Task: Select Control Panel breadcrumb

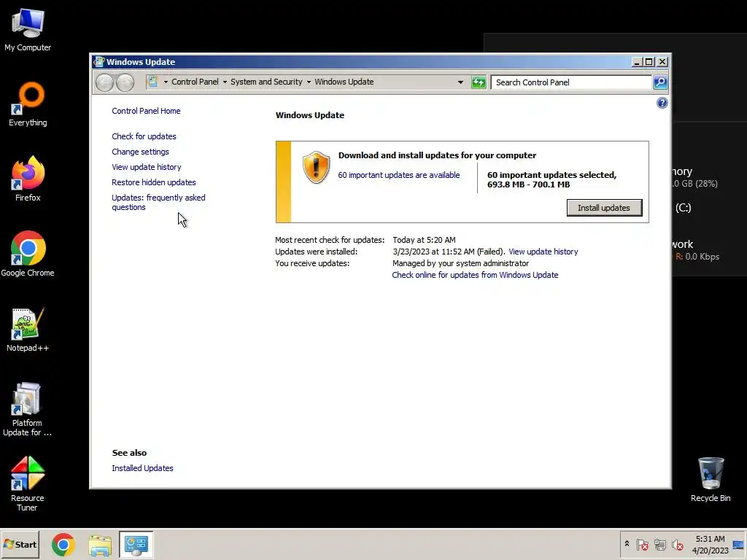Action: [x=195, y=82]
